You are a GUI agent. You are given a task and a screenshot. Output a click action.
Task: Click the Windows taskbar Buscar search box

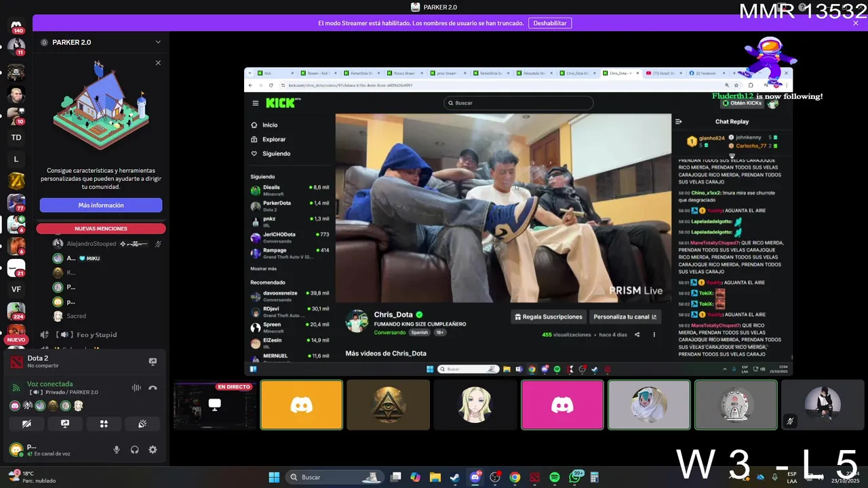(334, 477)
